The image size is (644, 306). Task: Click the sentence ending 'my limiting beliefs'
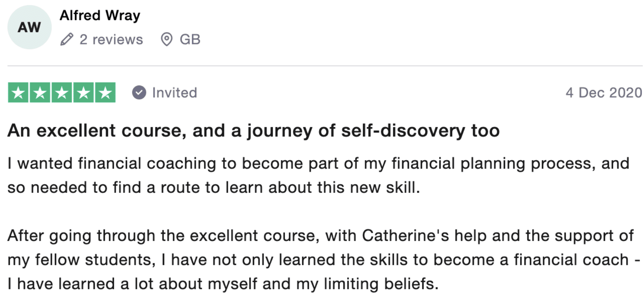point(223,284)
